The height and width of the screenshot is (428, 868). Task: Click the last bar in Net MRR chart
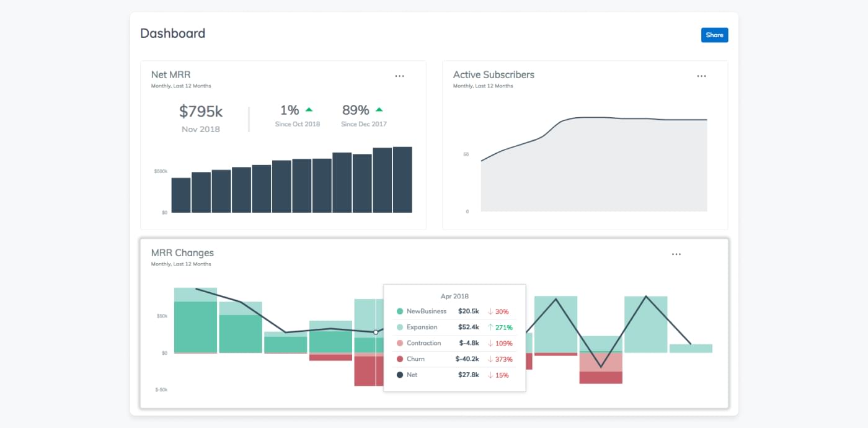402,180
